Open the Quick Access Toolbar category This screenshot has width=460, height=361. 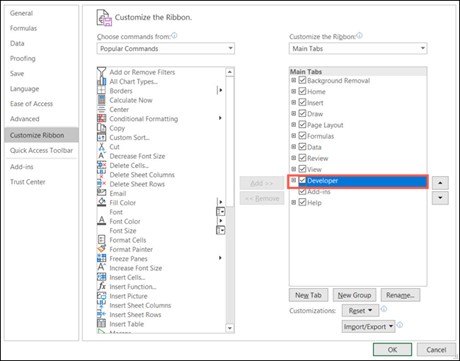coord(41,150)
